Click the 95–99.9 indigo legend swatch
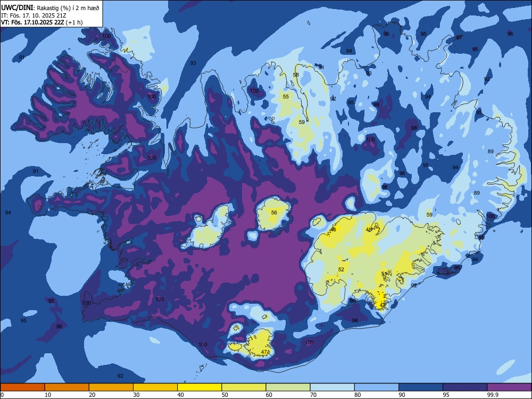The height and width of the screenshot is (399, 532). 465,387
